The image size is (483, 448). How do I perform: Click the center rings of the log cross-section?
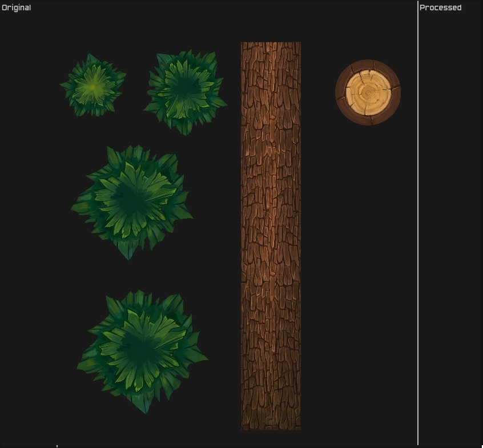[368, 92]
